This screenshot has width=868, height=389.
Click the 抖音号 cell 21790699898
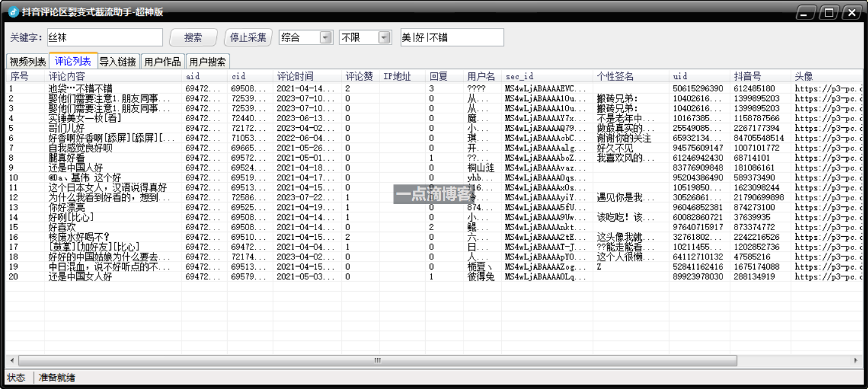pos(759,197)
